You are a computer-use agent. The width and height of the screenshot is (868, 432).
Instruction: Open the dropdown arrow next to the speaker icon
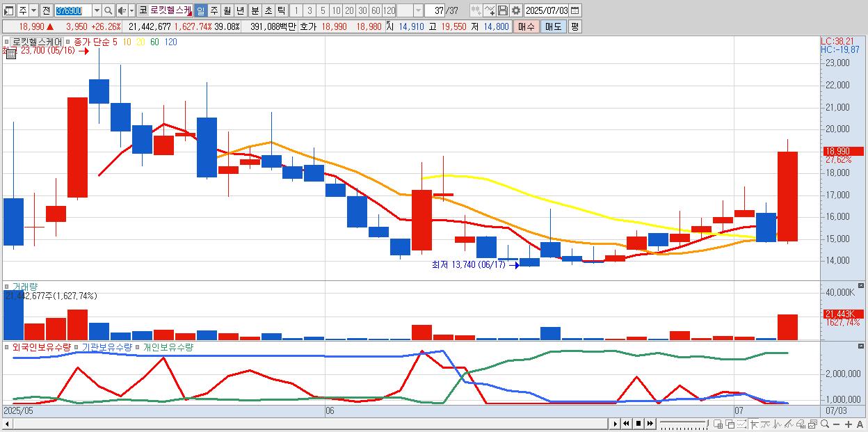pos(131,10)
